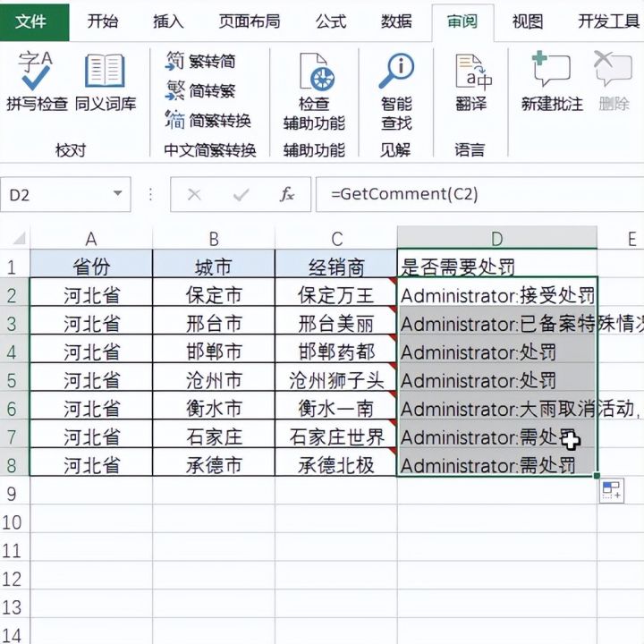Switch to the 公式 tab
This screenshot has height=644, width=644.
click(331, 21)
